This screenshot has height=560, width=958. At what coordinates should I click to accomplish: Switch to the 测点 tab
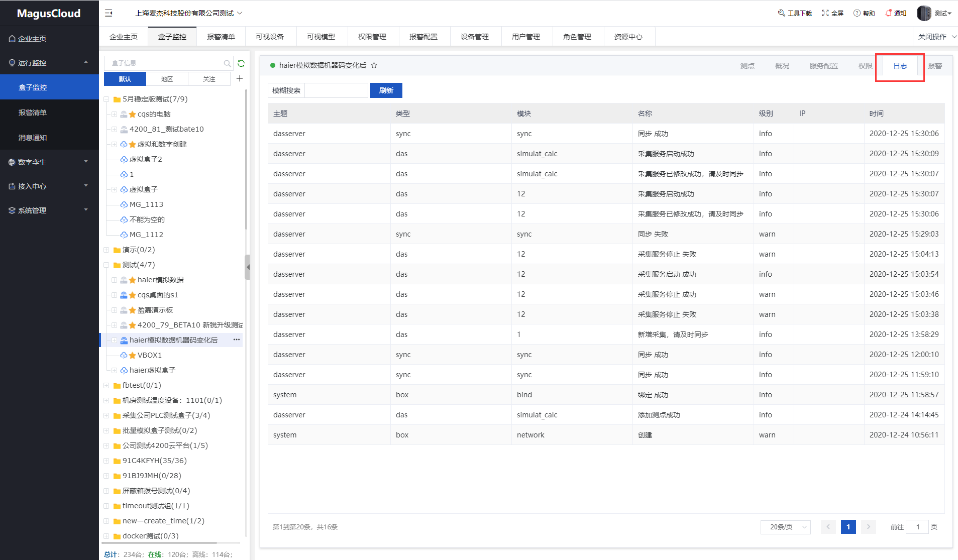point(748,66)
